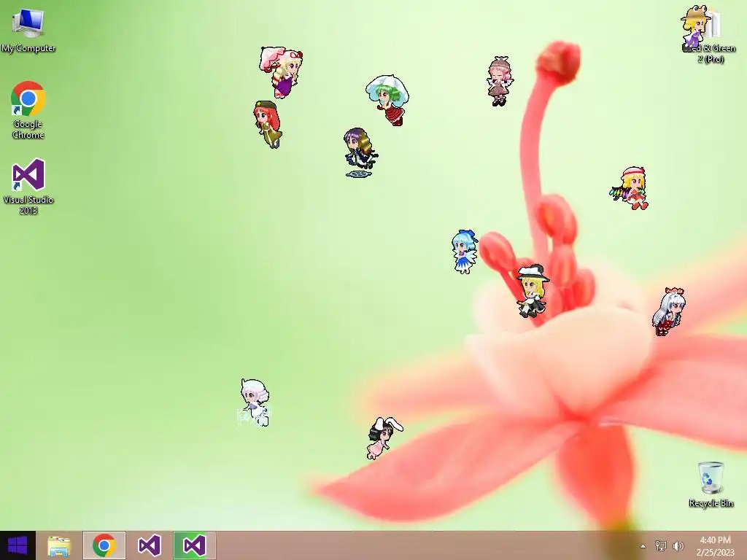Click the white-haired girl with snow sparkles

(255, 402)
